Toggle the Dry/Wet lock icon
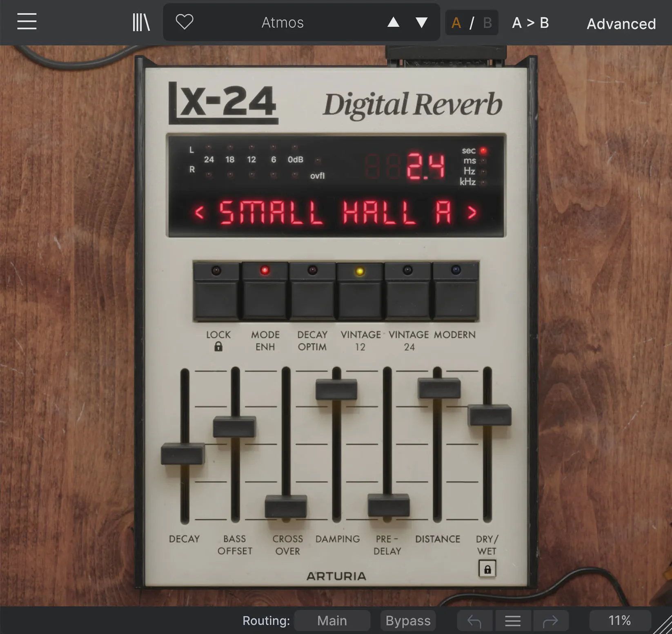 tap(487, 569)
